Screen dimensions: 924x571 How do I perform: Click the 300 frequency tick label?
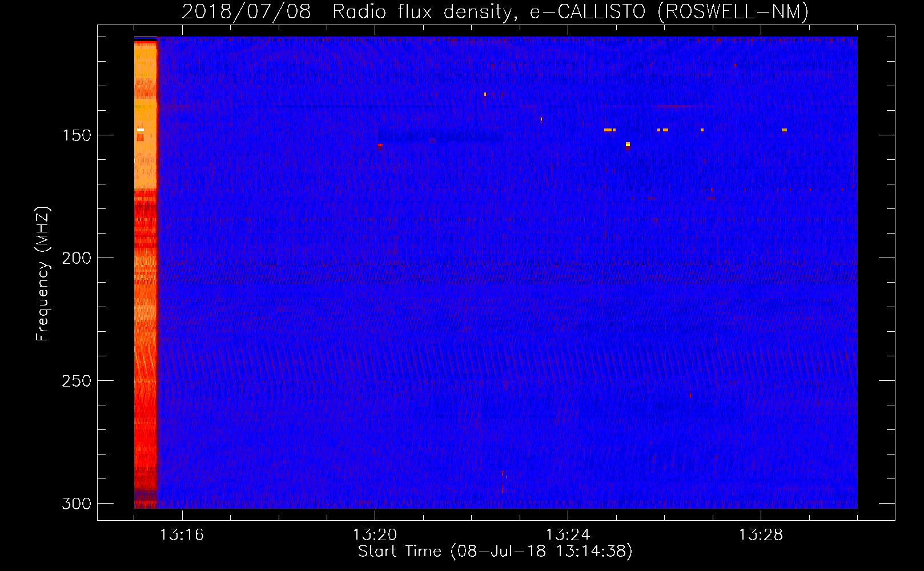point(77,504)
